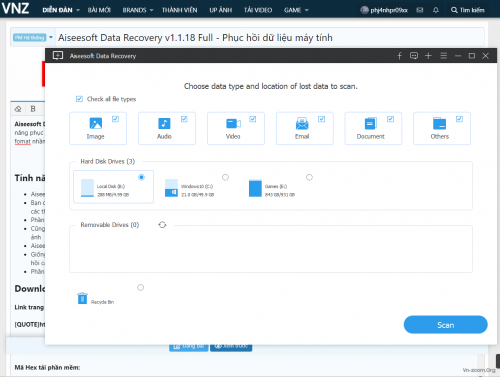This screenshot has height=377, width=500.
Task: Open the feedback chat icon in title bar
Action: click(x=414, y=56)
